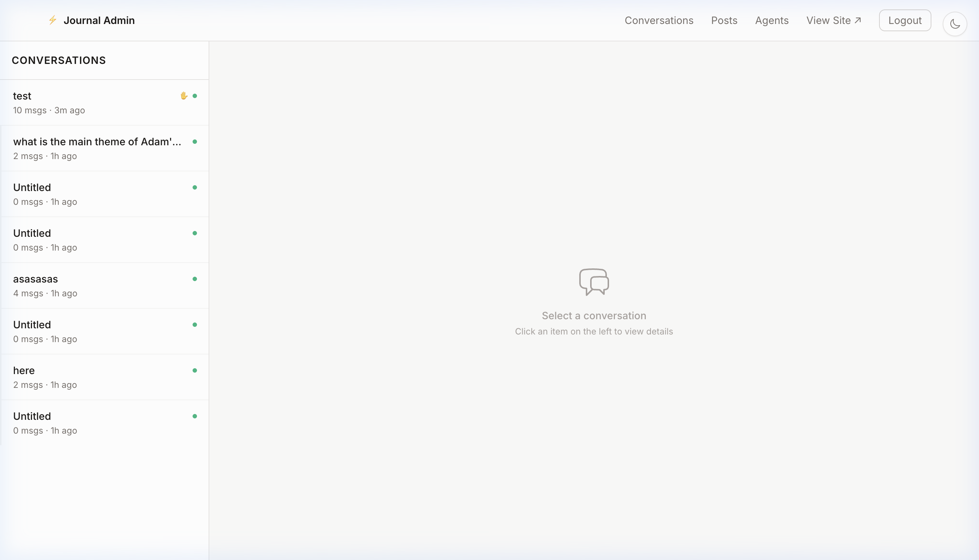Click the green status dot on asasasas
979x560 pixels.
click(195, 279)
